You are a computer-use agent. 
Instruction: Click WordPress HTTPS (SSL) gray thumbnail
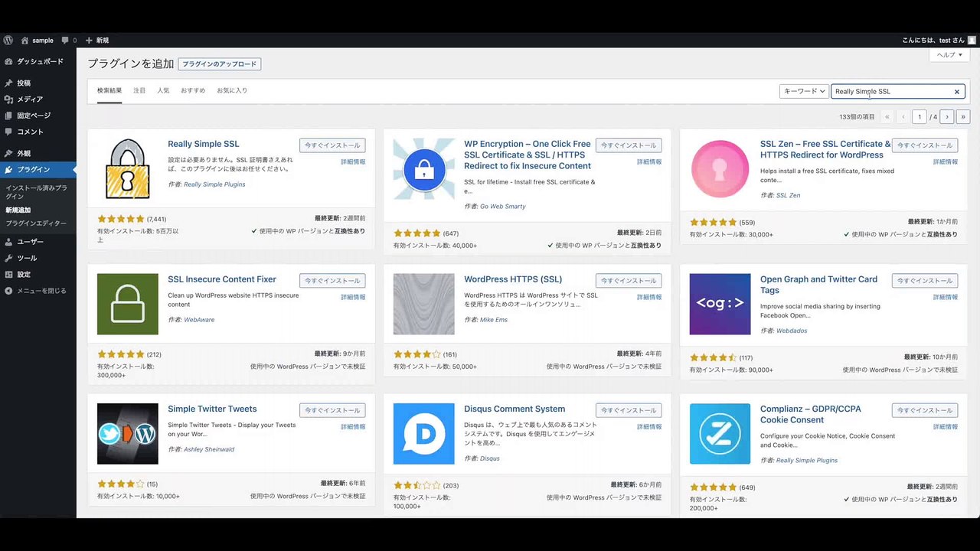tap(424, 304)
